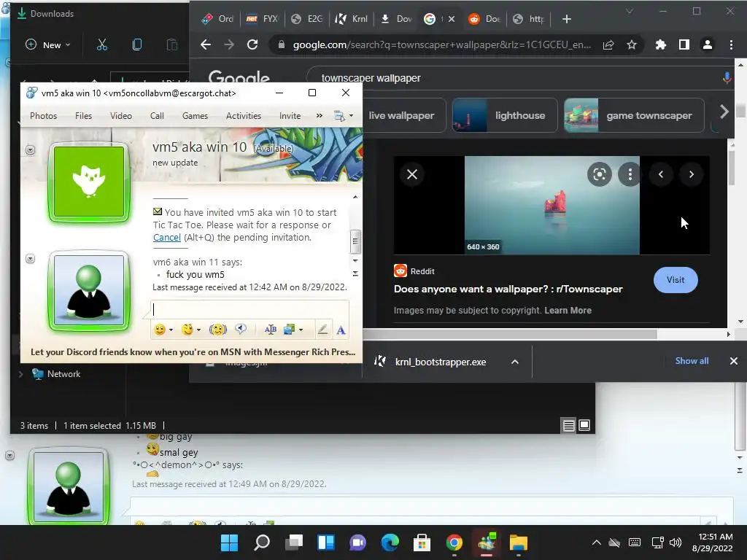The image size is (747, 560).
Task: Click the Chrome side panel icon
Action: tap(684, 44)
